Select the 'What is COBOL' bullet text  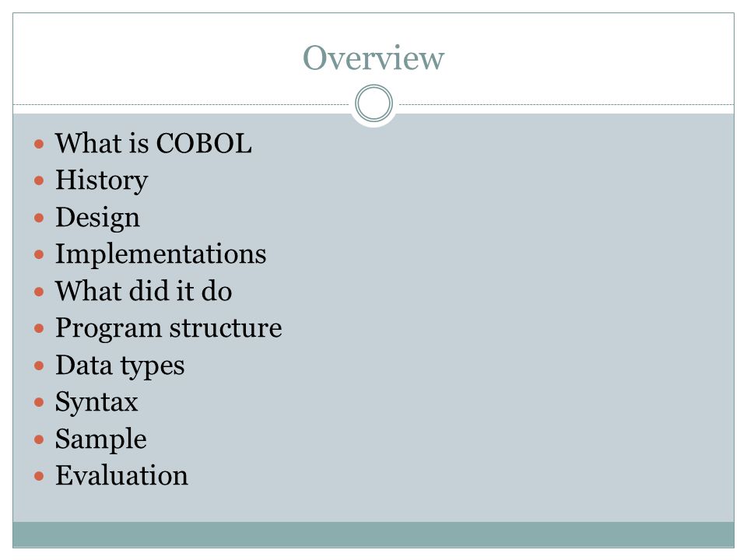tap(153, 143)
